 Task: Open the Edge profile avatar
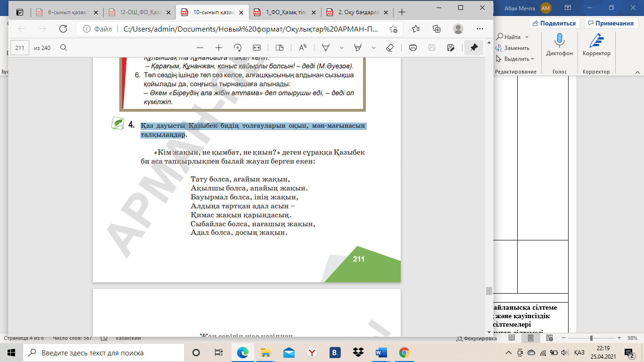point(458,29)
